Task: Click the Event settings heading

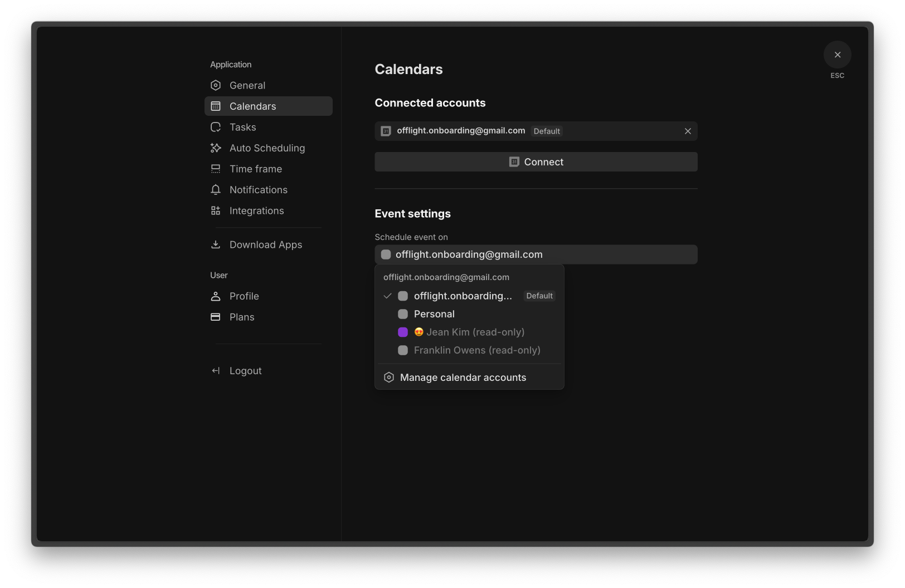Action: 413,214
